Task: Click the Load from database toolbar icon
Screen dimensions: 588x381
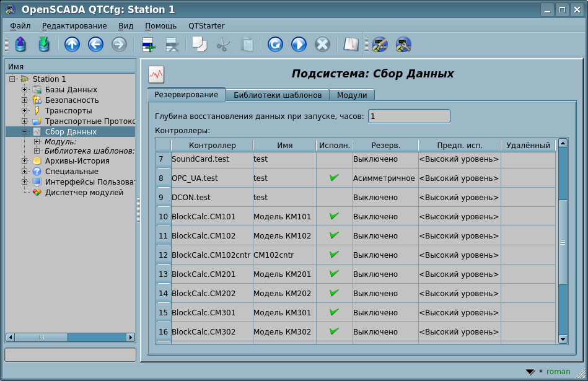Action: tap(20, 45)
